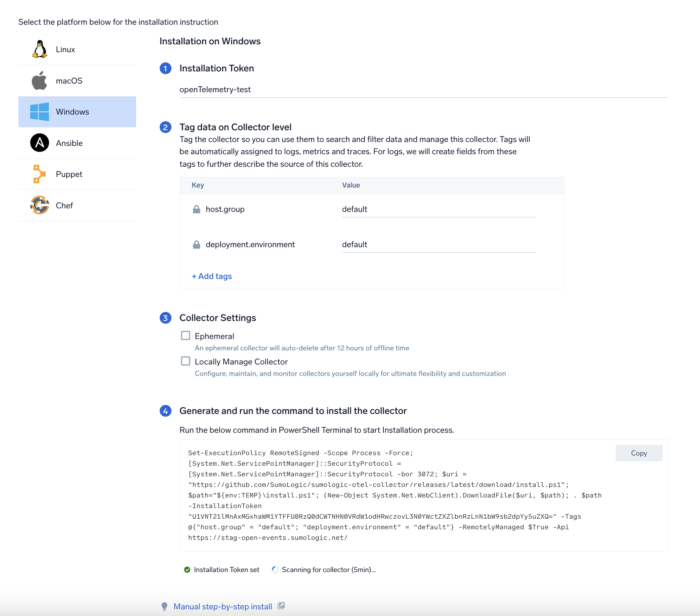Open the Manual step-by-step install link
The height and width of the screenshot is (616, 700).
click(x=222, y=607)
